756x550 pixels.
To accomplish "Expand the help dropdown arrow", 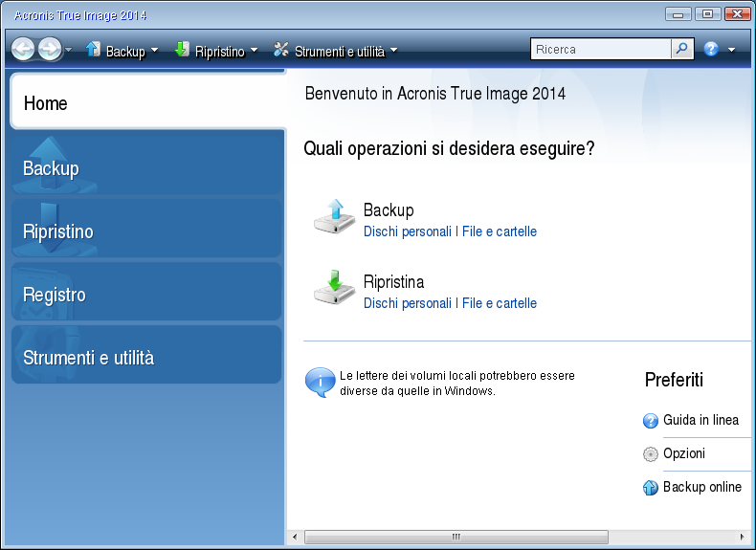I will 731,50.
